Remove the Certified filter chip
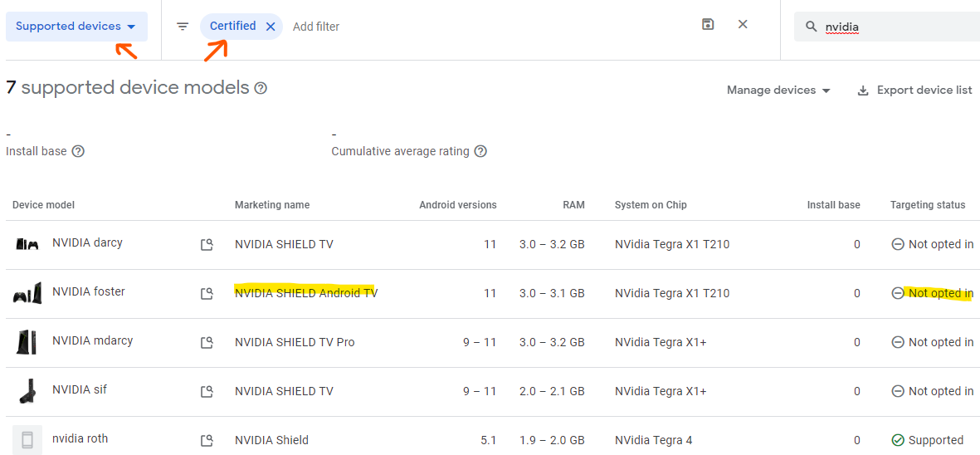The image size is (980, 455). [x=271, y=27]
